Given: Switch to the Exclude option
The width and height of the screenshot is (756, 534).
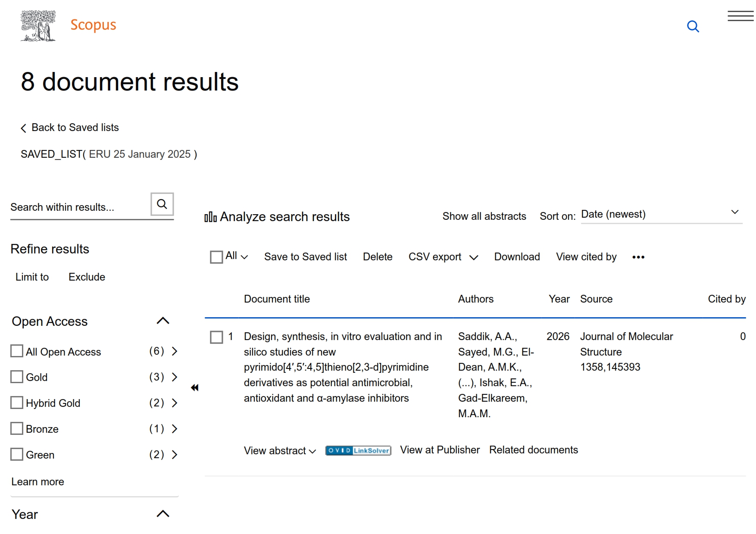Looking at the screenshot, I should (x=87, y=277).
